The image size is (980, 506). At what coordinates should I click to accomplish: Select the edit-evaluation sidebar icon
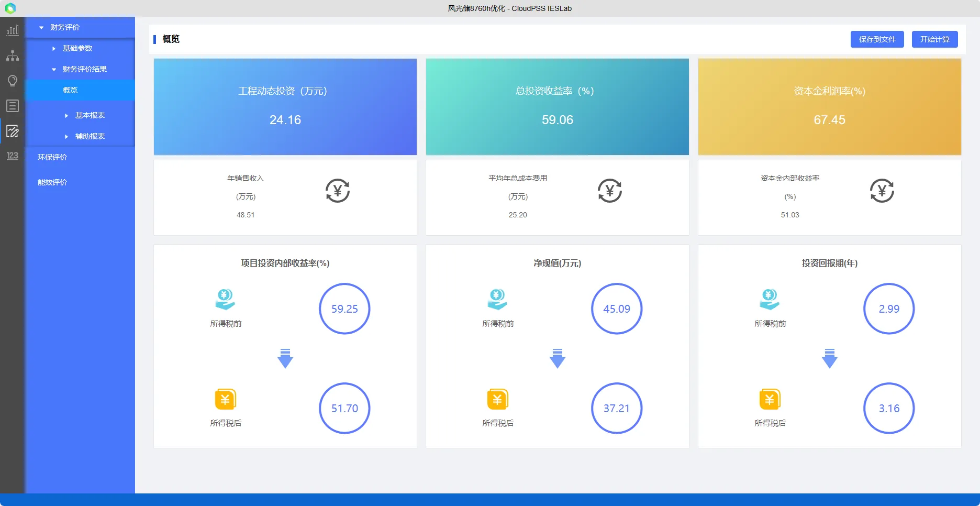point(13,131)
